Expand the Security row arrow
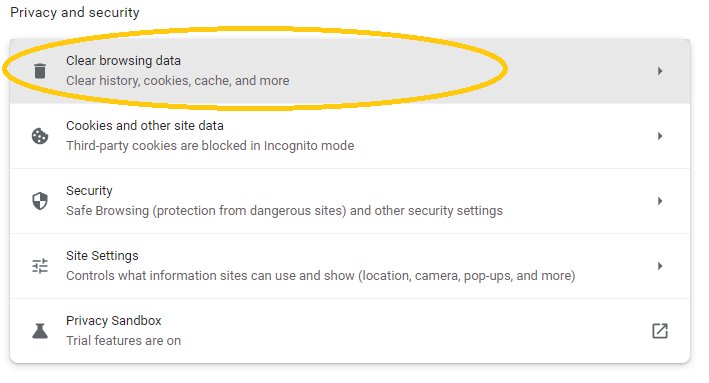This screenshot has height=383, width=709. point(660,201)
